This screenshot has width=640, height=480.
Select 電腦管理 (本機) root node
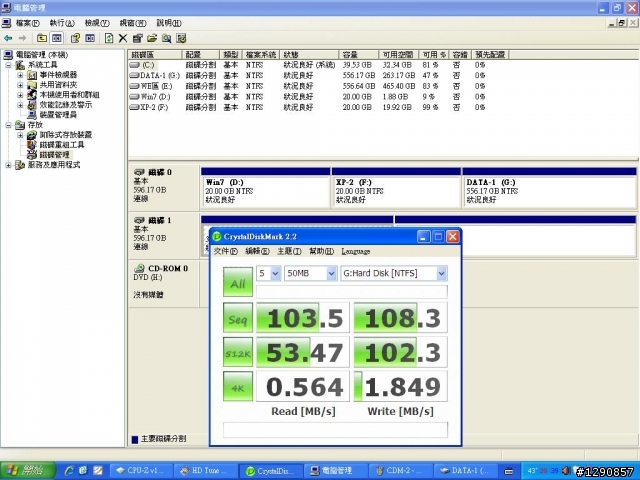pyautogui.click(x=42, y=55)
